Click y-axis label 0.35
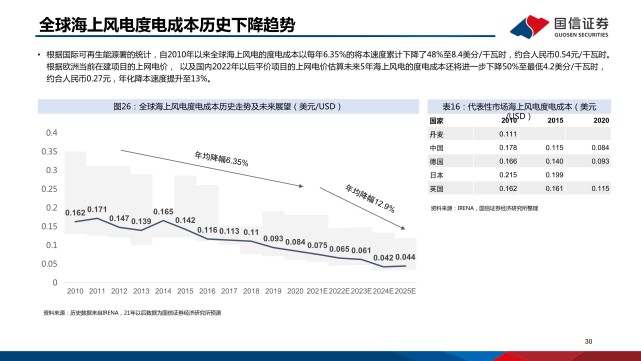This screenshot has height=361, width=641. click(x=50, y=152)
